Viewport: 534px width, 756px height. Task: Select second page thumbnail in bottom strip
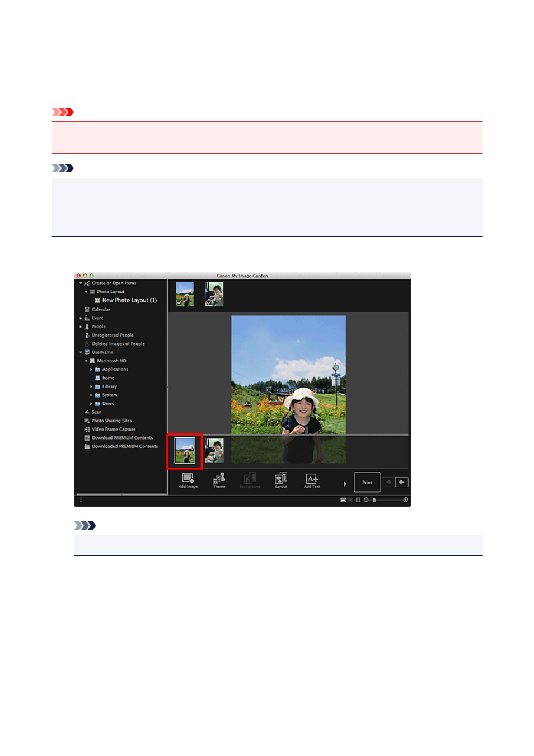click(214, 451)
